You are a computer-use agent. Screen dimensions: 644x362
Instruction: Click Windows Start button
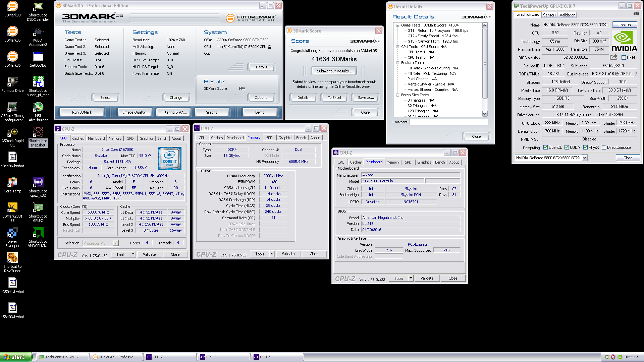(16, 357)
